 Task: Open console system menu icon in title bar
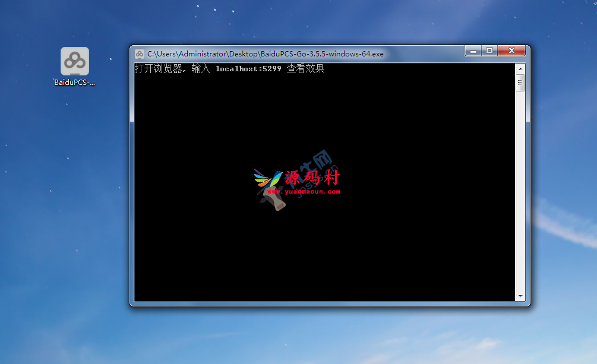coord(140,53)
